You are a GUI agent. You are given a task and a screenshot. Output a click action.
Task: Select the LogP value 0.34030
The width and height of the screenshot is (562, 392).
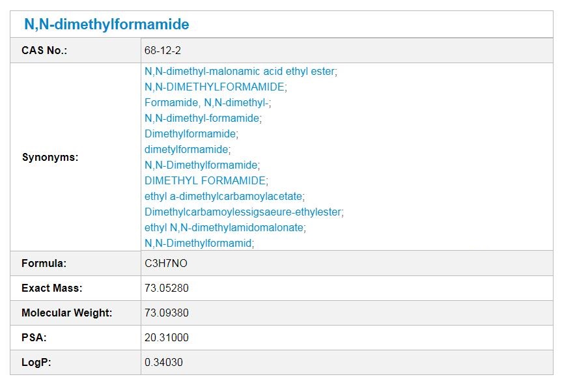(x=163, y=362)
